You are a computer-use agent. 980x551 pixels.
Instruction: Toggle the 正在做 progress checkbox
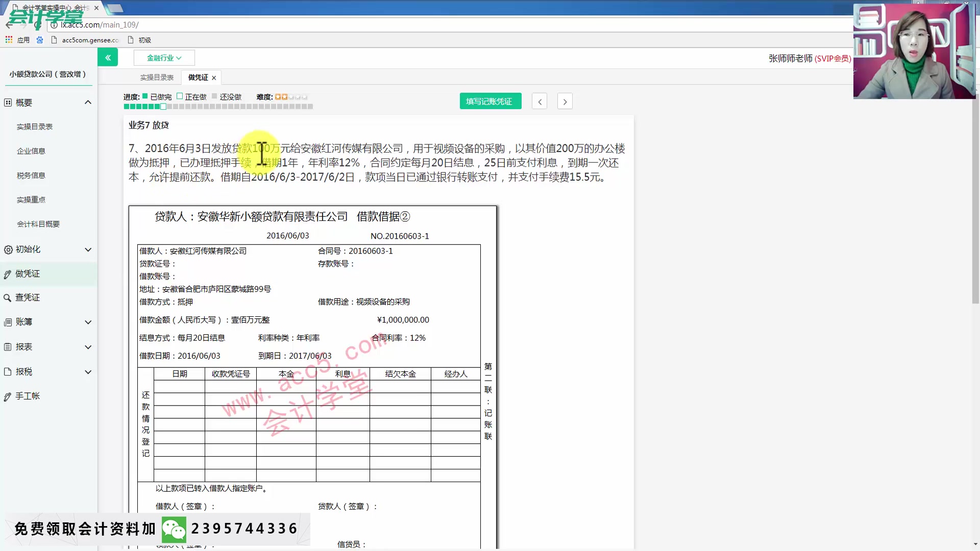click(x=180, y=95)
